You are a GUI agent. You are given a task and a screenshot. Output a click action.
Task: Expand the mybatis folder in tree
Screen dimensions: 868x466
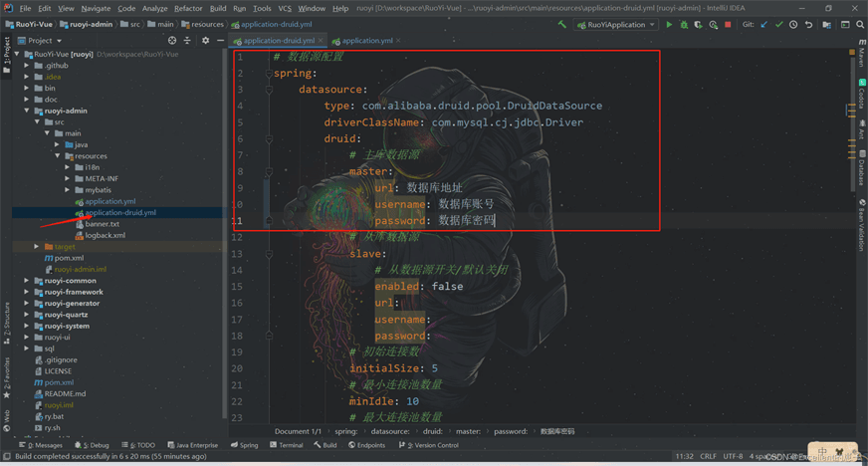67,190
